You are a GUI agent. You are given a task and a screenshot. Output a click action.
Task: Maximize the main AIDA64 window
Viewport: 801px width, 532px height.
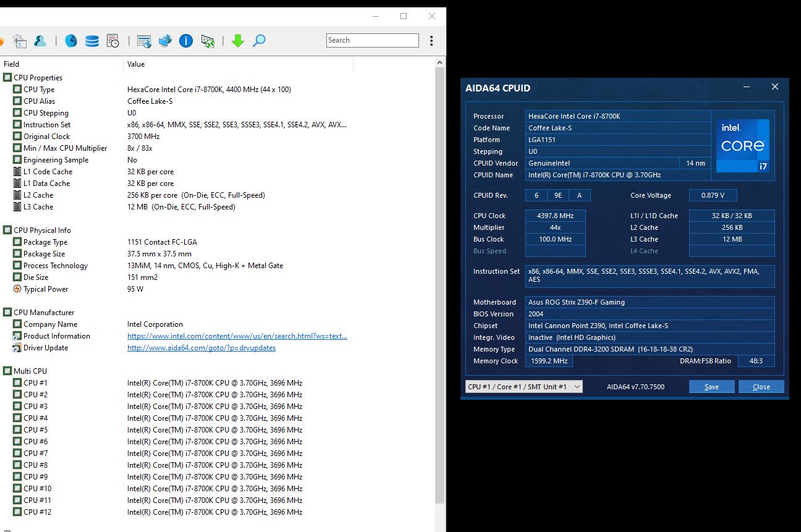click(x=404, y=16)
